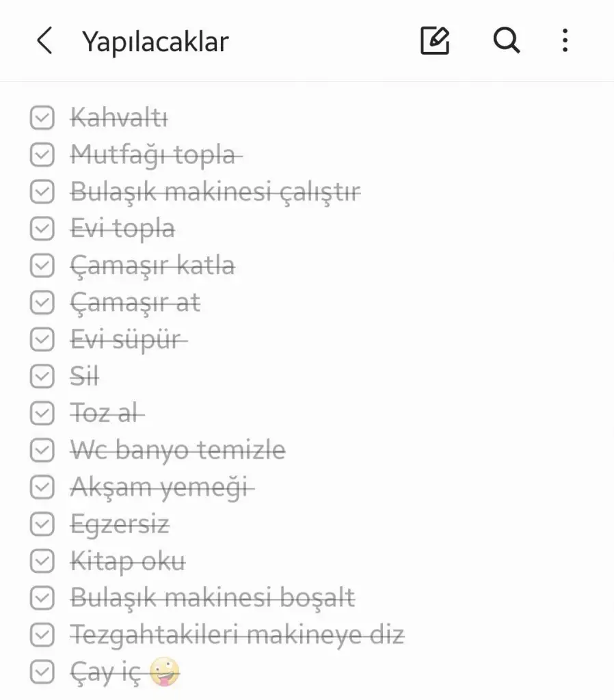Screen dimensions: 614x700
Task: Toggle the Evi süpür checkbox
Action: click(x=42, y=339)
